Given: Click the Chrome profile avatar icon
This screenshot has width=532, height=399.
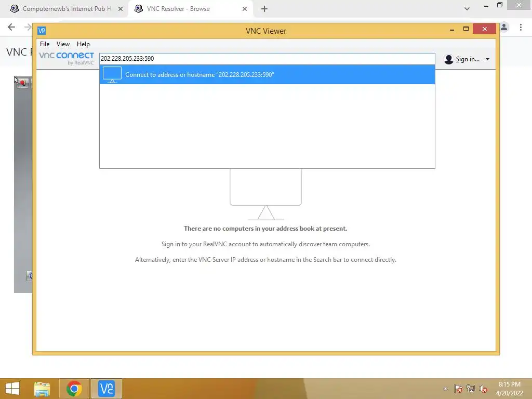Looking at the screenshot, I should (x=504, y=27).
